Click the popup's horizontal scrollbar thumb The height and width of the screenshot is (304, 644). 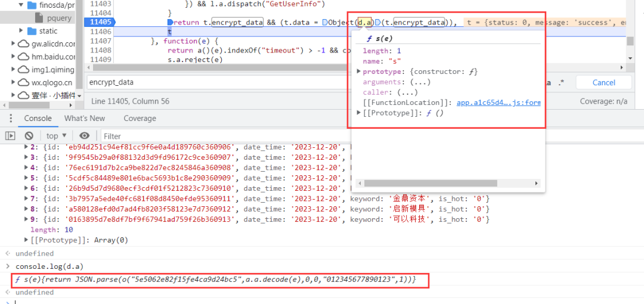(x=431, y=183)
